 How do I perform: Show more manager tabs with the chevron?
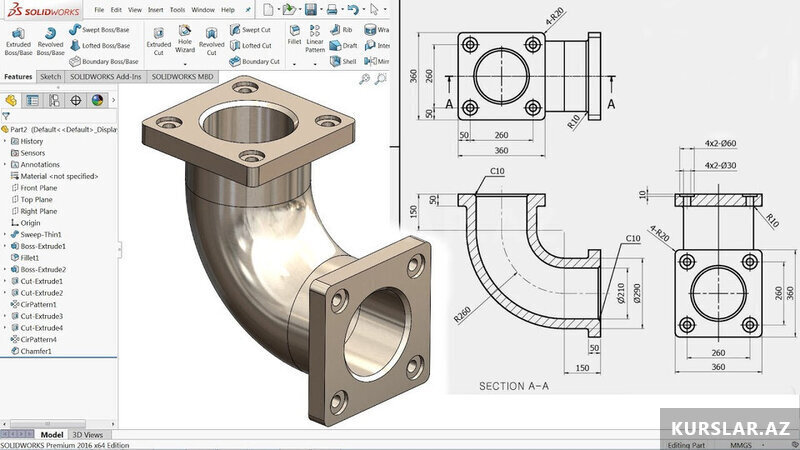point(113,100)
